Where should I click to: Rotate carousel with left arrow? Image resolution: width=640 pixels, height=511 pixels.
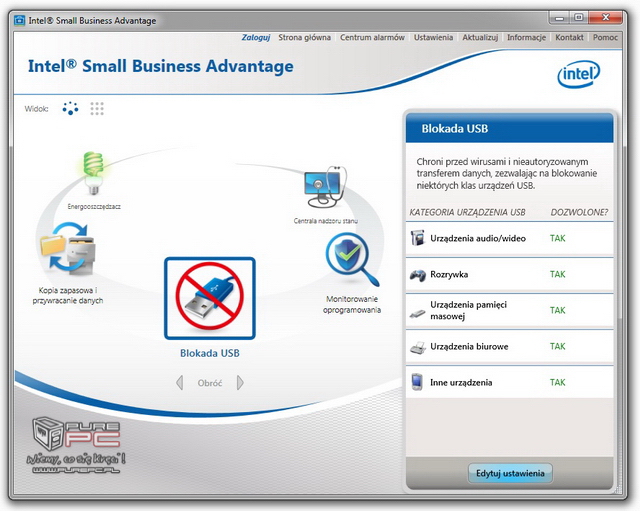coord(180,382)
